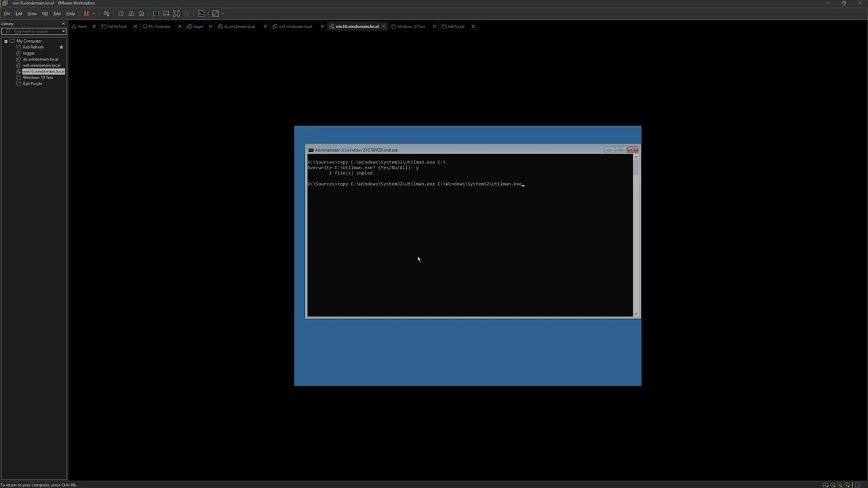The height and width of the screenshot is (488, 868).
Task: Open the stretch mode dropdown arrow
Action: pos(222,14)
